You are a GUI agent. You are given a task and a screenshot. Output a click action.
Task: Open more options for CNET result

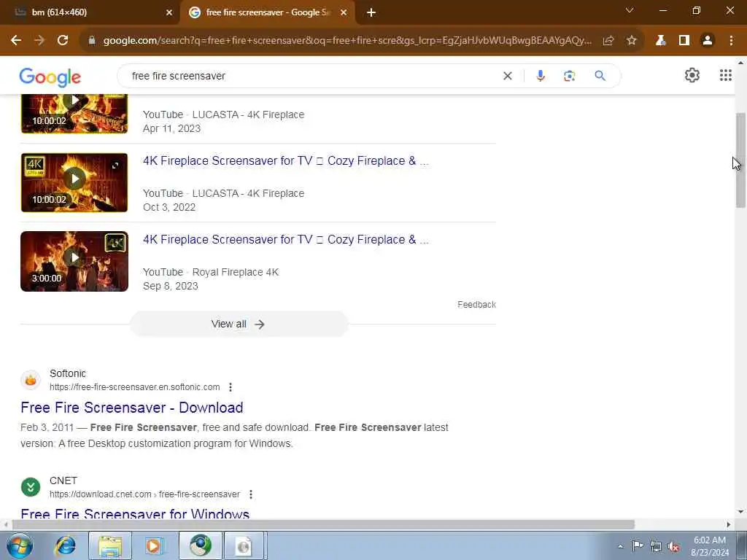[x=251, y=494]
